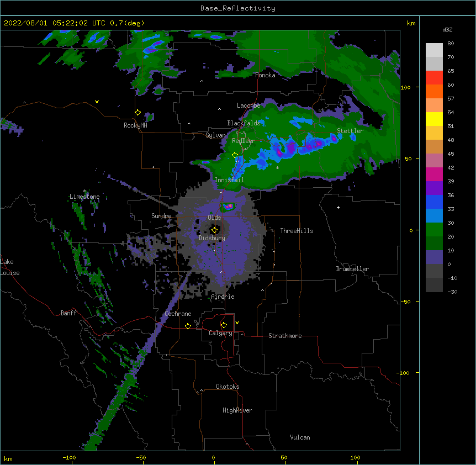Click the Base_Reflectivity title text
The width and height of the screenshot is (476, 465).
click(x=238, y=8)
